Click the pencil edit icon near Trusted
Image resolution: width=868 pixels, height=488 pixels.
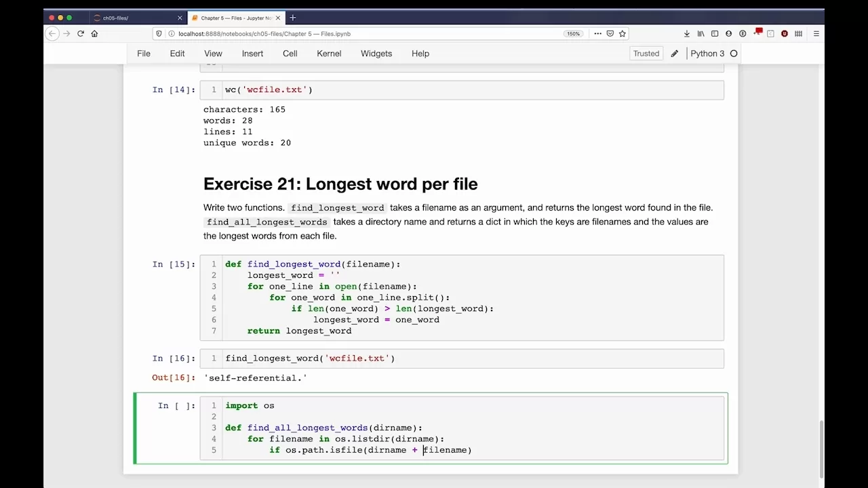coord(674,54)
